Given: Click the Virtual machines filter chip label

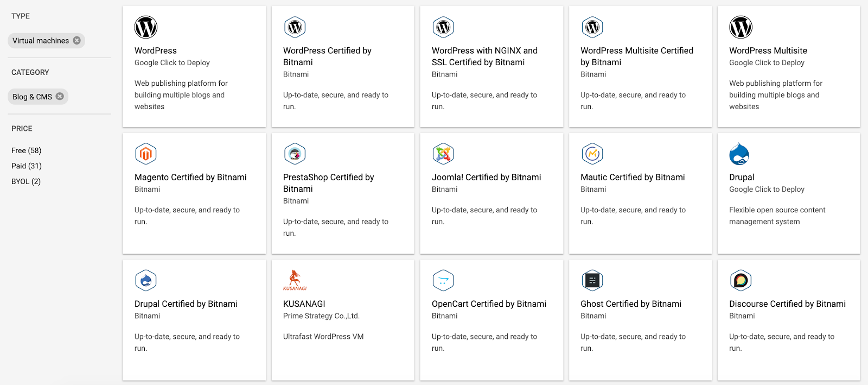Looking at the screenshot, I should tap(41, 41).
